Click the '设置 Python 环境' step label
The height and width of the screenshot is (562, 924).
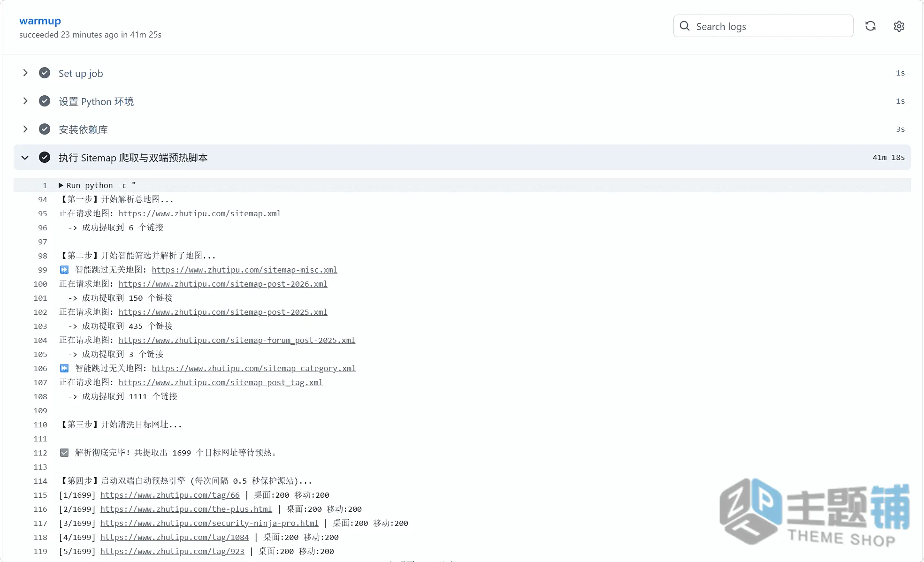pos(96,101)
